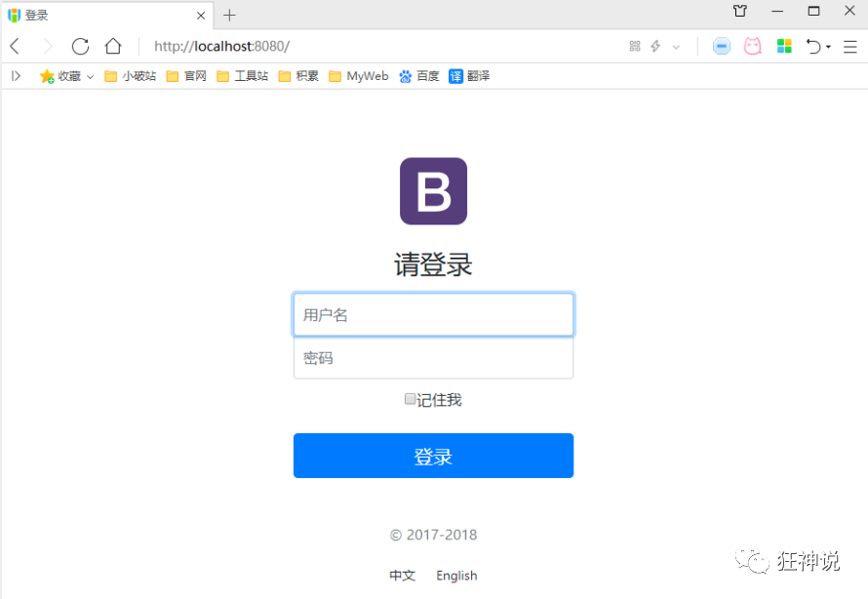The height and width of the screenshot is (599, 868).
Task: Expand the 收藏 favorites dropdown arrow
Action: click(91, 76)
